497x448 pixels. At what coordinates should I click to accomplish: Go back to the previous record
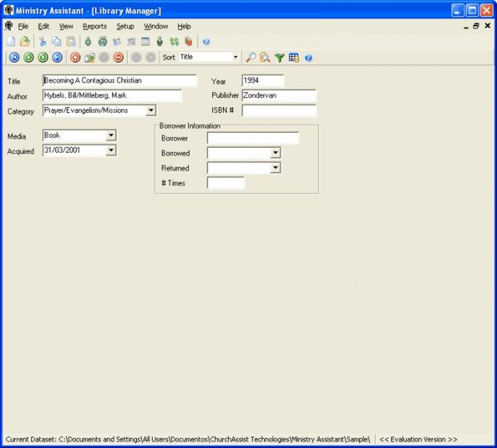(x=28, y=57)
